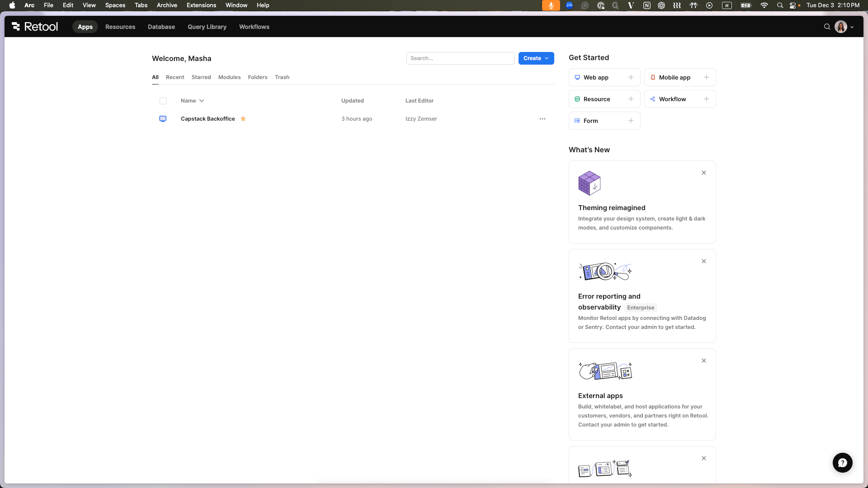Open the search magnifier in Retool header
Viewport: 868px width, 488px height.
(x=827, y=27)
